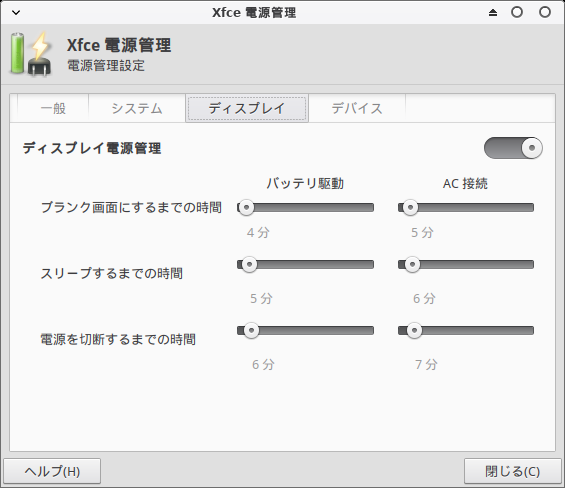Click the battery sleep-time slider showing 5 分

pos(305,264)
